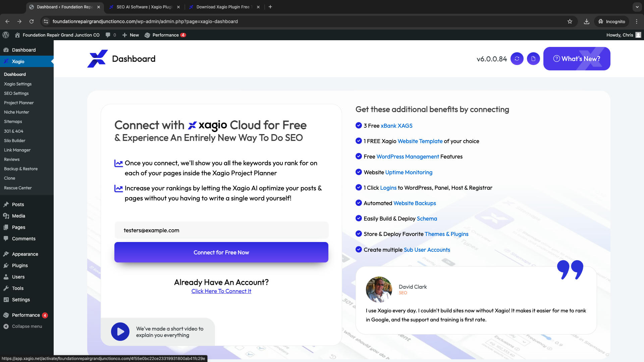Open the comments bubble in admin bar
Screen dimensions: 644x362
[111, 35]
